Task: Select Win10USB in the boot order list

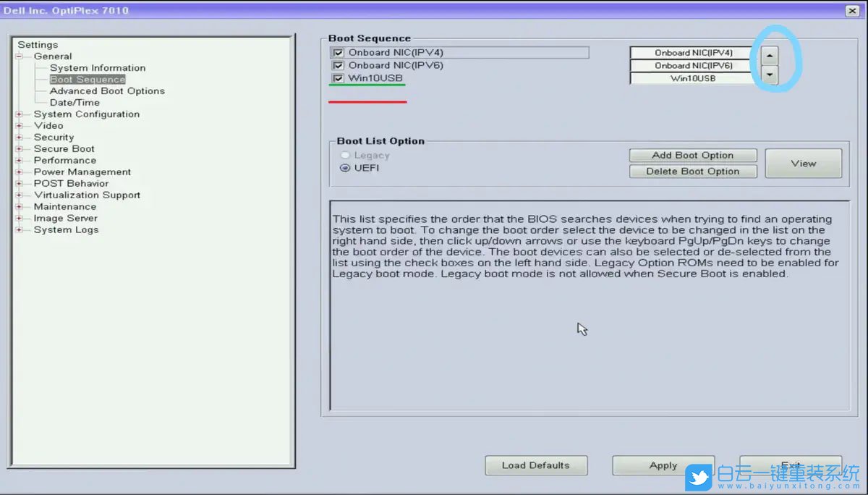Action: 692,78
